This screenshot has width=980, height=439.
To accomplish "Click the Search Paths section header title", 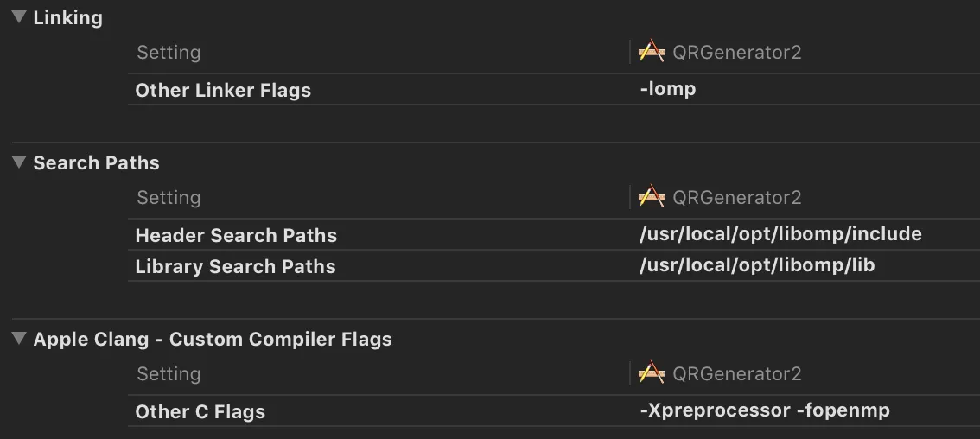I will click(x=96, y=162).
